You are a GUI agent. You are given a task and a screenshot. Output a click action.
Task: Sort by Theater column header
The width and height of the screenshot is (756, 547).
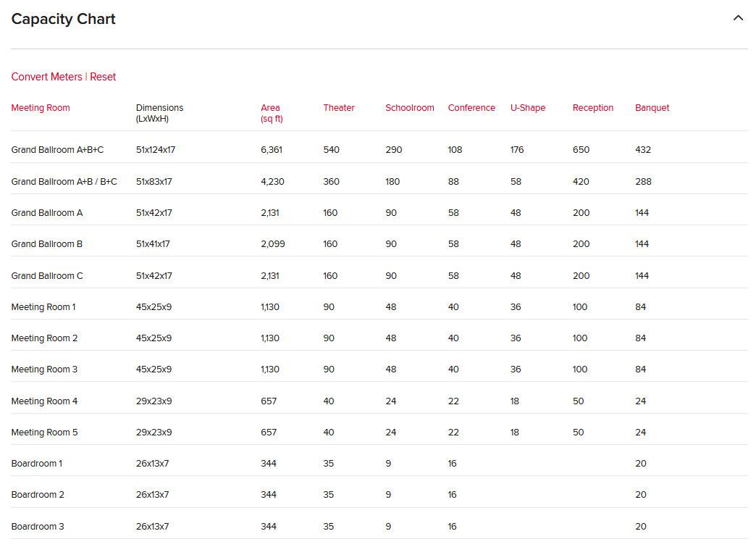pos(339,107)
